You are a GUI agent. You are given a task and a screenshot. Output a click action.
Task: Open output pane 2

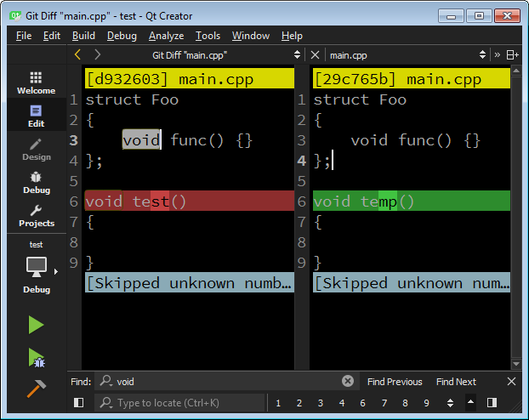coord(299,403)
